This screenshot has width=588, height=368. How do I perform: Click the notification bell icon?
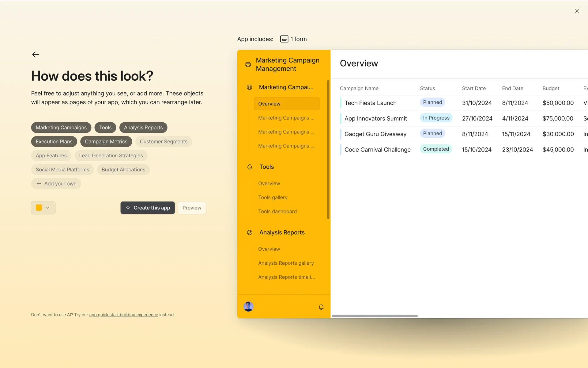tap(321, 307)
